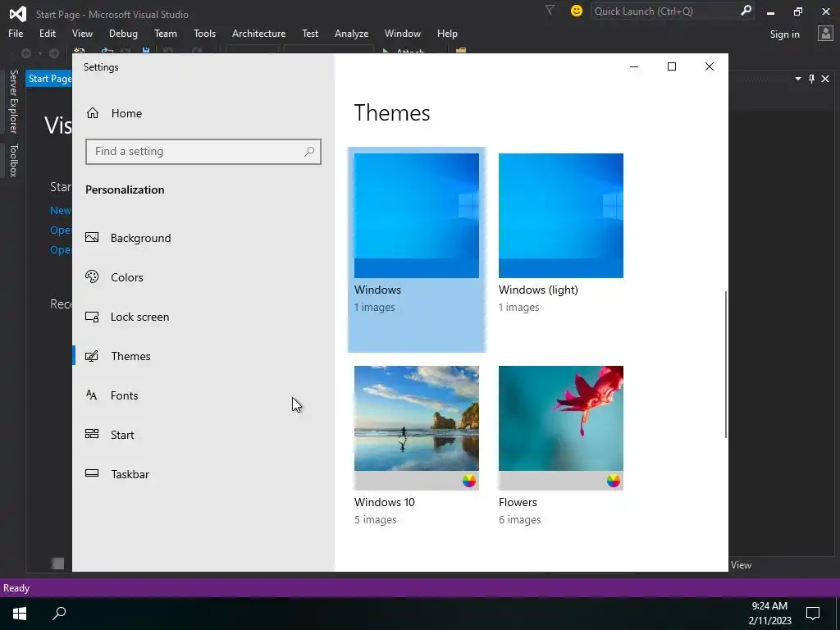The image size is (840, 630).
Task: Click the Windows 10 theme color wheel
Action: (x=468, y=481)
